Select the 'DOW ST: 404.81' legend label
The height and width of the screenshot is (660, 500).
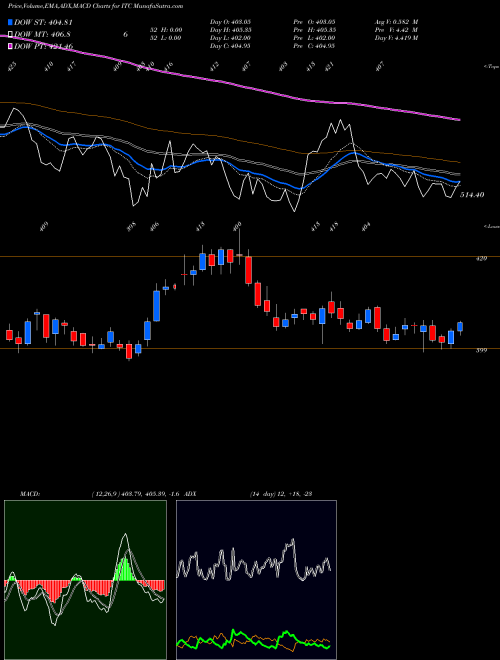pyautogui.click(x=43, y=22)
